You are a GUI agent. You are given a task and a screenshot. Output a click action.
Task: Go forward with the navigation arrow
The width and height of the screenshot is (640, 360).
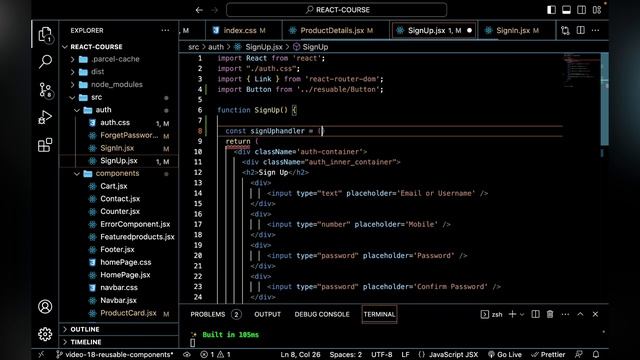point(215,10)
